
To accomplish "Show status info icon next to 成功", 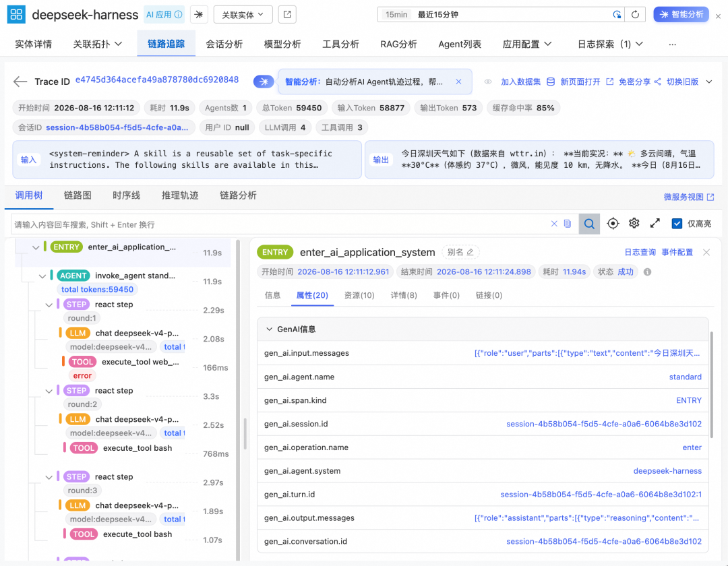I will (647, 272).
